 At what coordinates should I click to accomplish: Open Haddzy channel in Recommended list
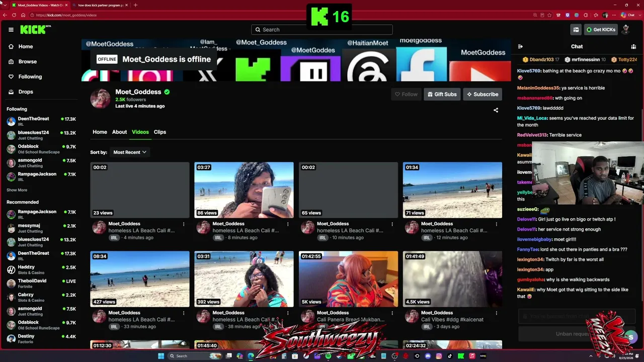coord(41,269)
